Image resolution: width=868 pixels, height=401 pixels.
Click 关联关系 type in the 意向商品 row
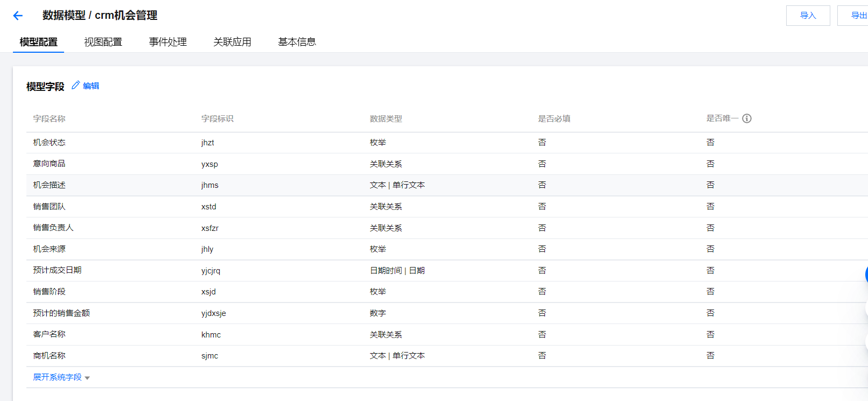coord(386,164)
